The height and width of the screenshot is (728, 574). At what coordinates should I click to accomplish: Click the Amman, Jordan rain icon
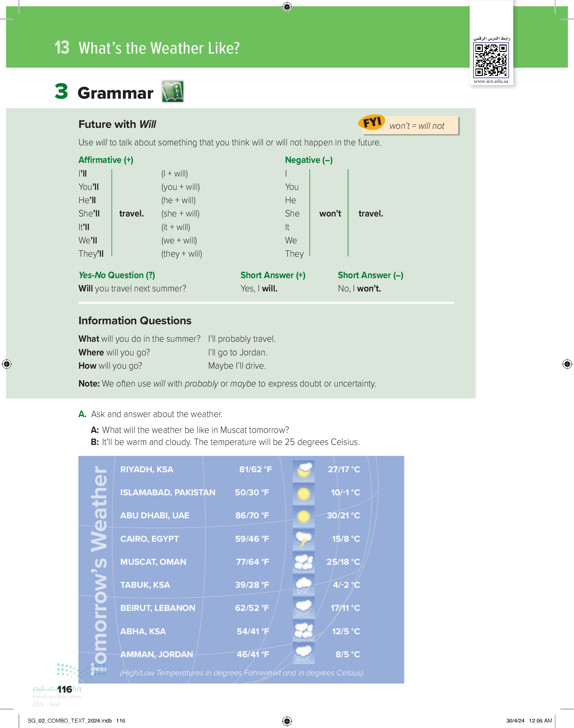(x=304, y=654)
